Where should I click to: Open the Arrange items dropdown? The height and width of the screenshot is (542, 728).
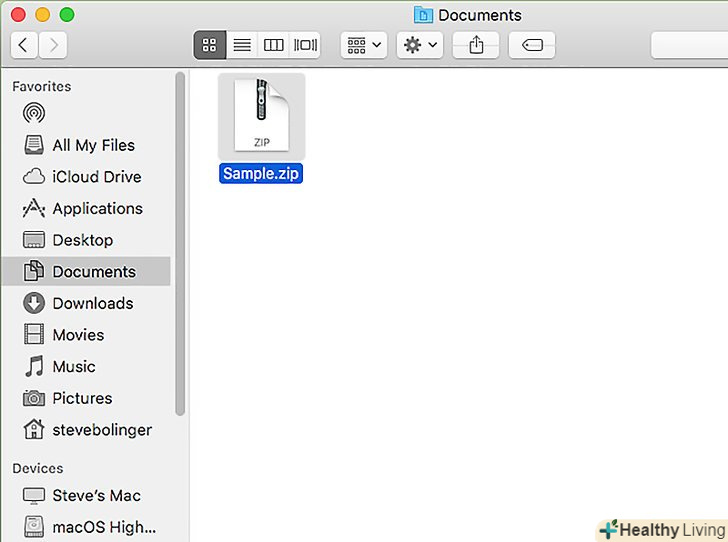pyautogui.click(x=363, y=45)
